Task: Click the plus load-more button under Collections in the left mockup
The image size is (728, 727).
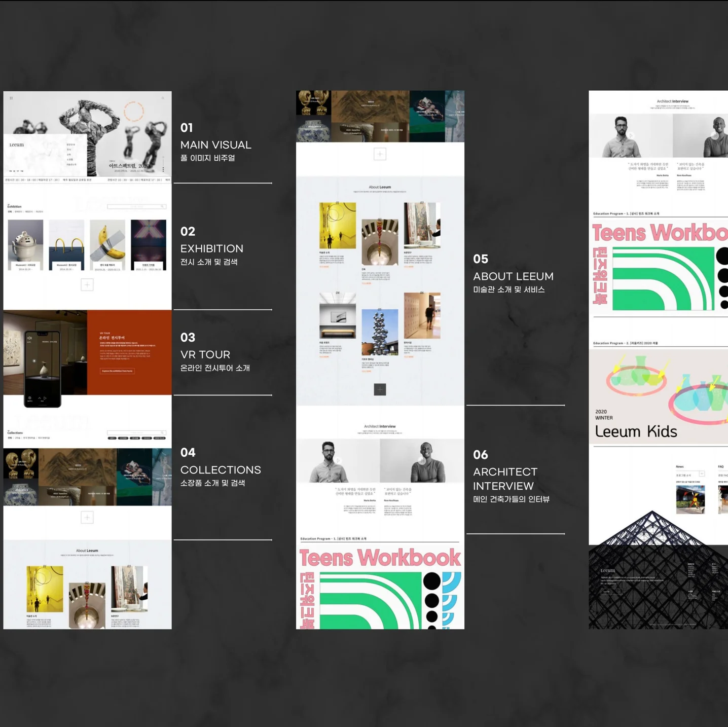Action: [x=87, y=518]
